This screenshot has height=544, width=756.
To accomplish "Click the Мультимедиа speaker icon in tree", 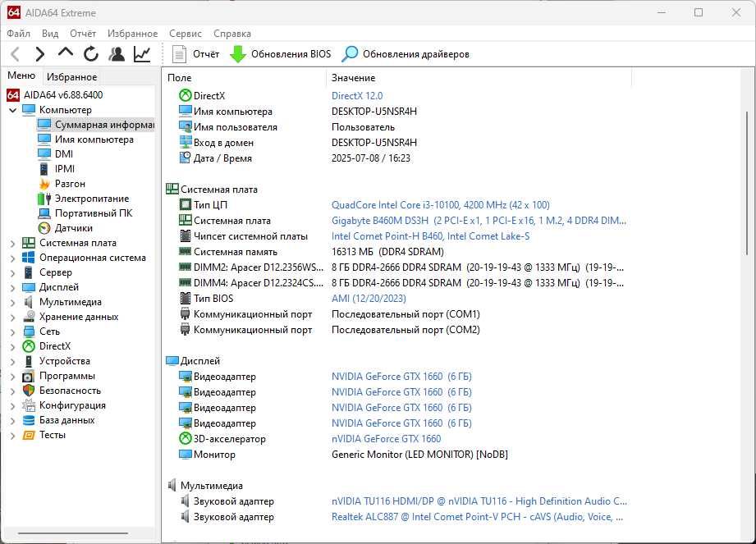I will click(x=29, y=302).
